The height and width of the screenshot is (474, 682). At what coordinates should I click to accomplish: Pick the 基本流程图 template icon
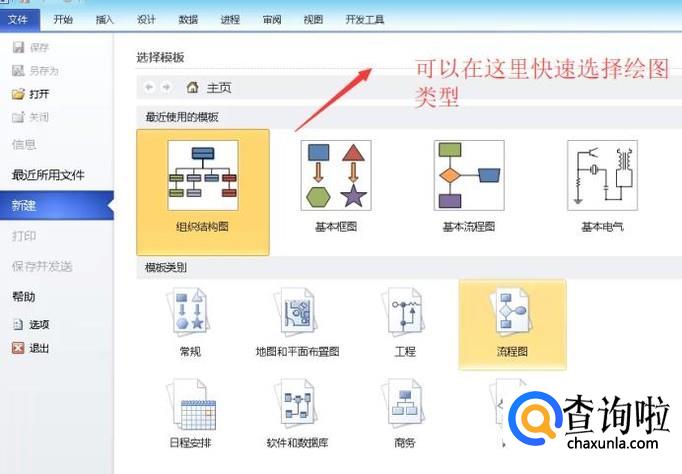(469, 175)
